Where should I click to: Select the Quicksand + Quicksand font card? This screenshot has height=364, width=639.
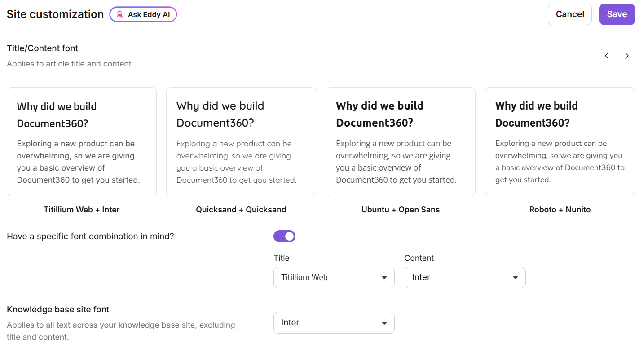tap(241, 141)
